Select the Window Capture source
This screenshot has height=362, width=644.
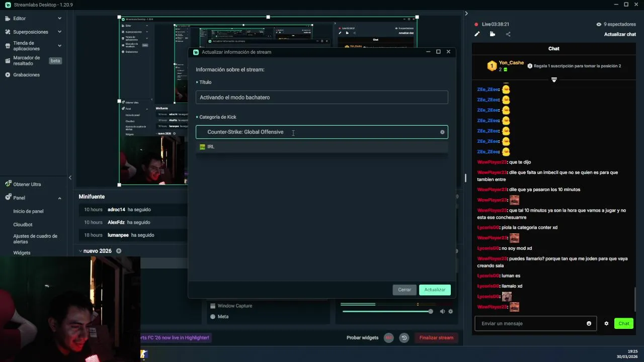pyautogui.click(x=234, y=306)
